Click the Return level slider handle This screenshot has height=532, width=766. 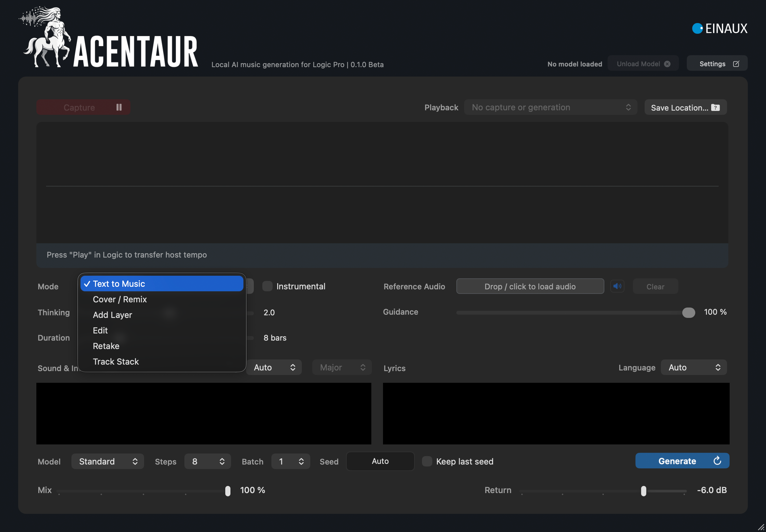643,490
